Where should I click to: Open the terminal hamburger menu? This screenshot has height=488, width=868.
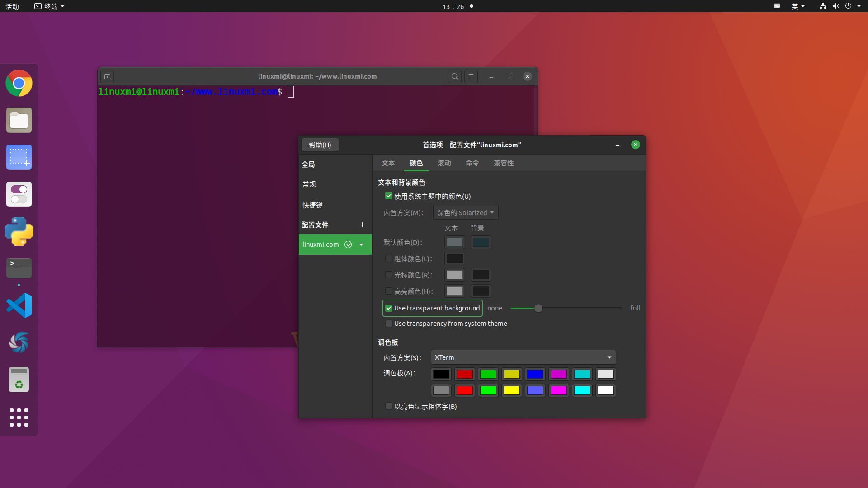(x=471, y=76)
